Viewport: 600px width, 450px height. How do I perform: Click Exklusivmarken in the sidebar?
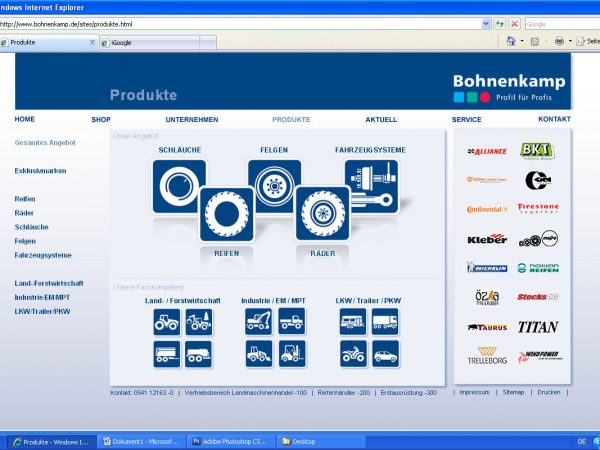(x=41, y=171)
